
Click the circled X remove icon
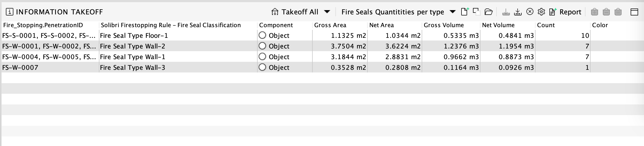[x=530, y=12]
